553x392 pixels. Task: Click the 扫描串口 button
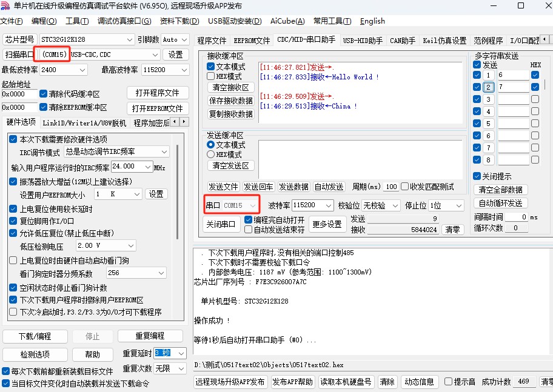coord(19,55)
